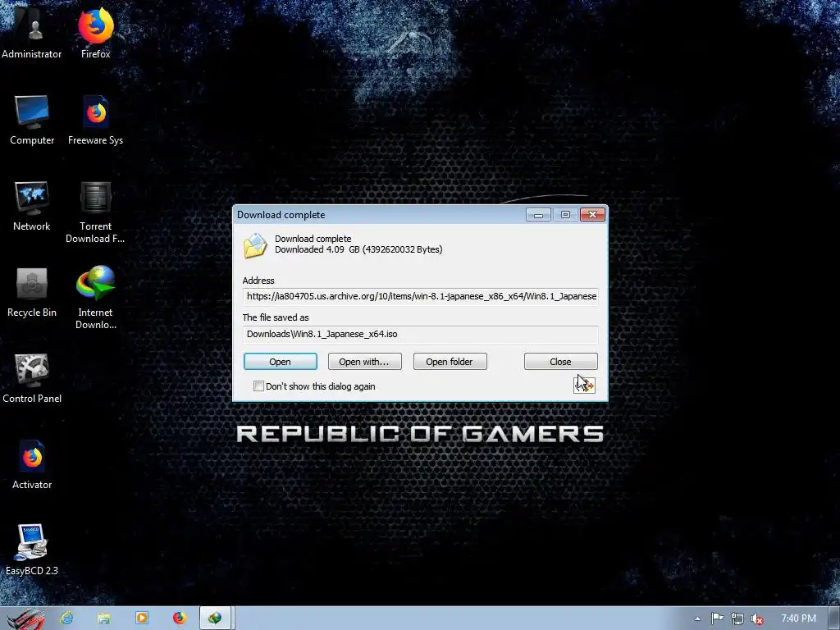
Task: Open Windows Explorer from the taskbar
Action: pos(104,619)
